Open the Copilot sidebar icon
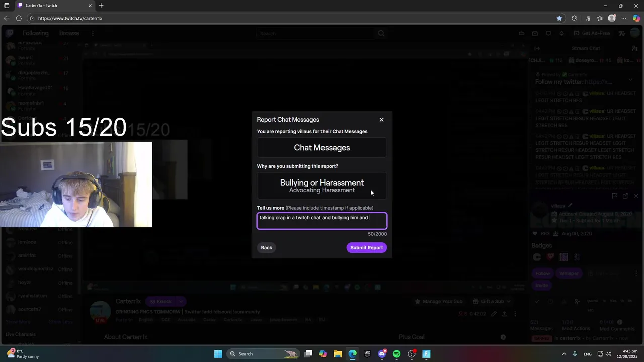This screenshot has height=362, width=644. (636, 18)
